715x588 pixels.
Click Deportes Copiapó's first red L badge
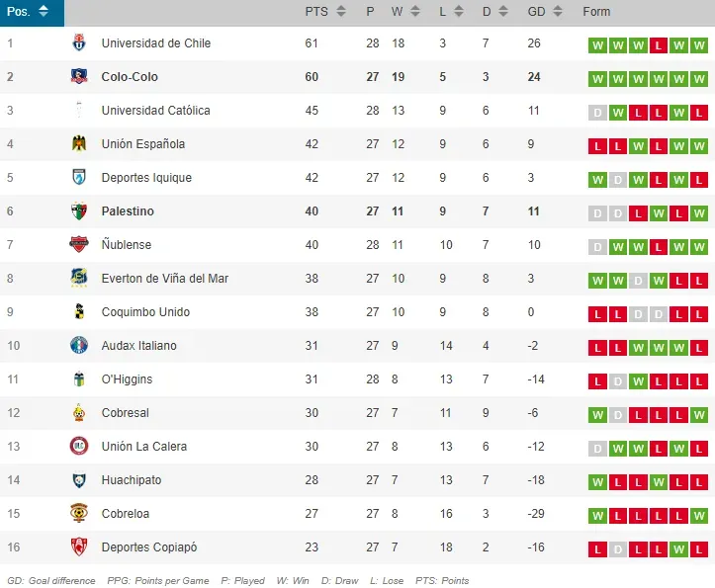596,548
